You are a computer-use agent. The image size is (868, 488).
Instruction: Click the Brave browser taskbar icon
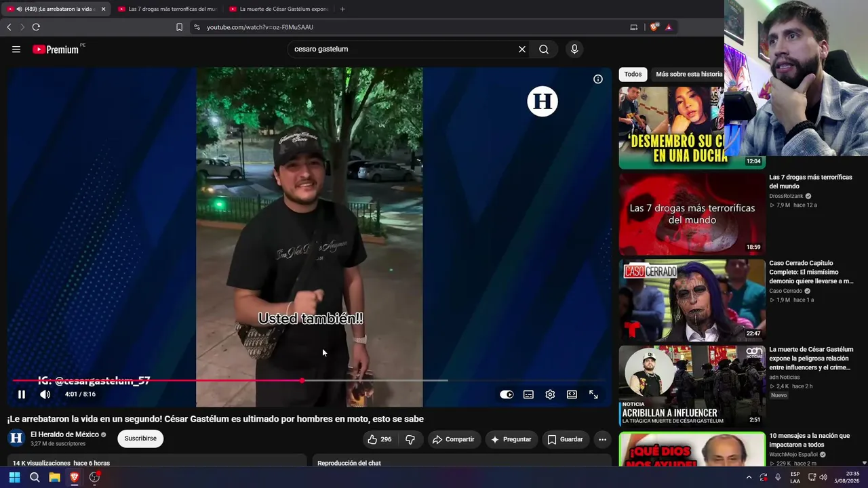pos(75,477)
